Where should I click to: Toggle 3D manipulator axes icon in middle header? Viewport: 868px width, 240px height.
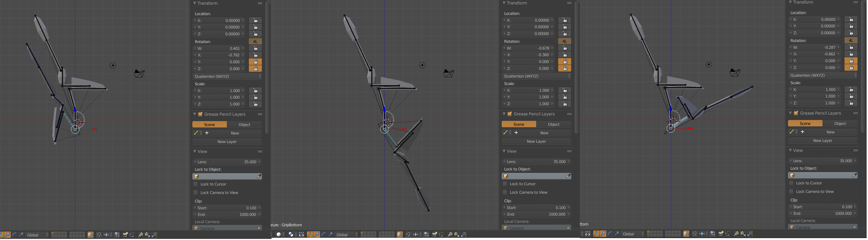pos(310,235)
